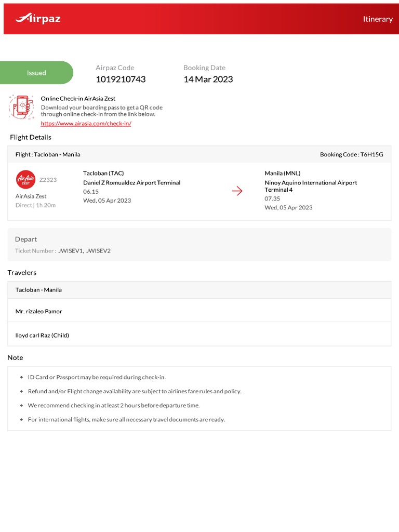Click the Airpaz logo in header
399x532 pixels.
37,18
